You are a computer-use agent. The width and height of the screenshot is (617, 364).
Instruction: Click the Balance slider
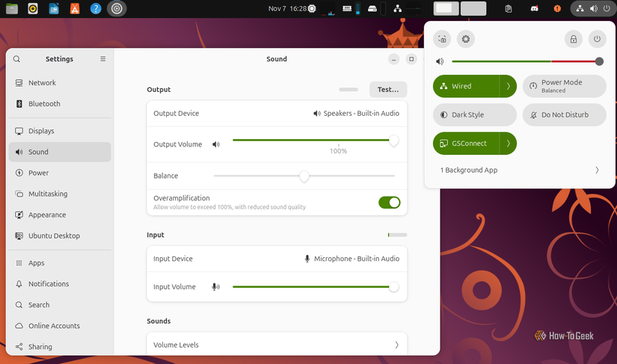tap(304, 176)
